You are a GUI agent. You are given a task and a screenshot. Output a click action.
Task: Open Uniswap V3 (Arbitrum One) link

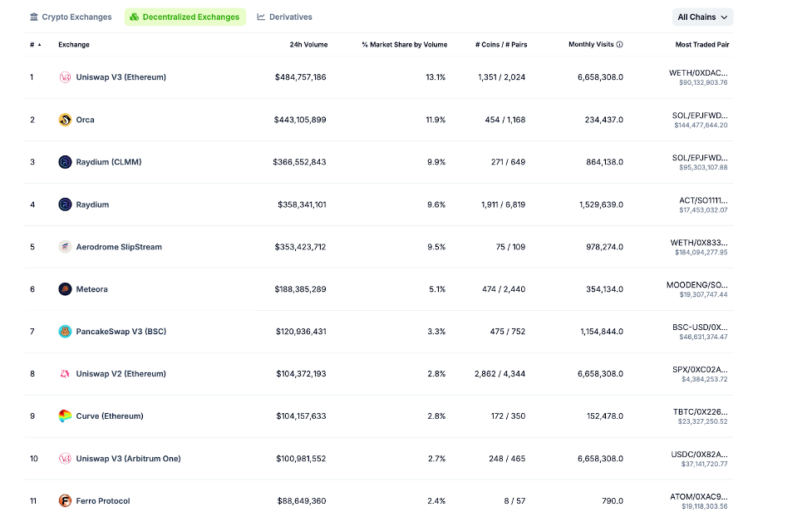(x=129, y=459)
